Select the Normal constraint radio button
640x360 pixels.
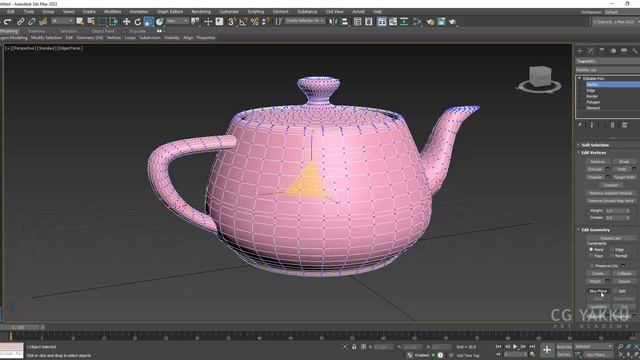(x=612, y=256)
